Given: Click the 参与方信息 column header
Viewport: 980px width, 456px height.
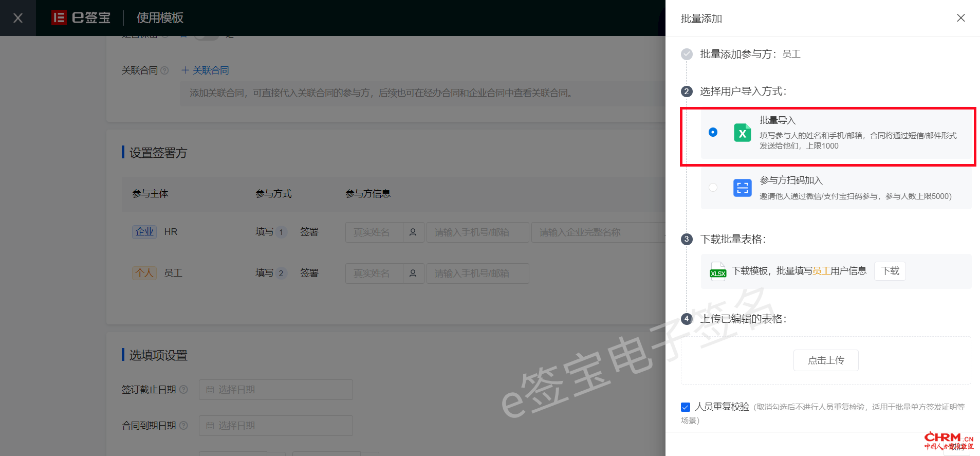Looking at the screenshot, I should (368, 194).
